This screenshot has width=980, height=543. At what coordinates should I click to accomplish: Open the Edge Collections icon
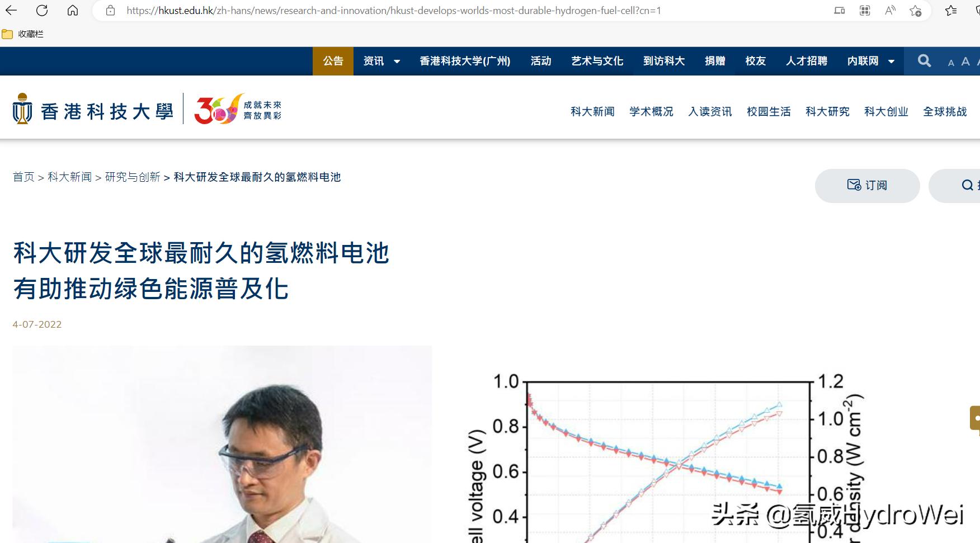point(865,10)
